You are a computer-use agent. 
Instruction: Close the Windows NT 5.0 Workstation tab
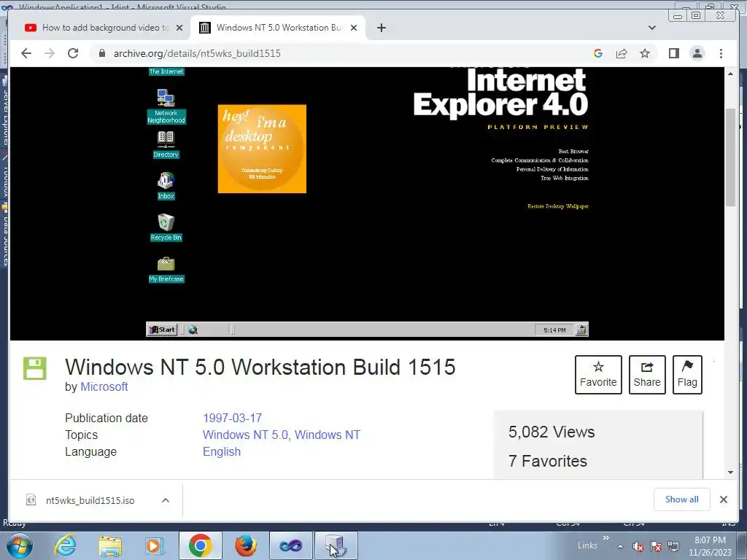[354, 28]
